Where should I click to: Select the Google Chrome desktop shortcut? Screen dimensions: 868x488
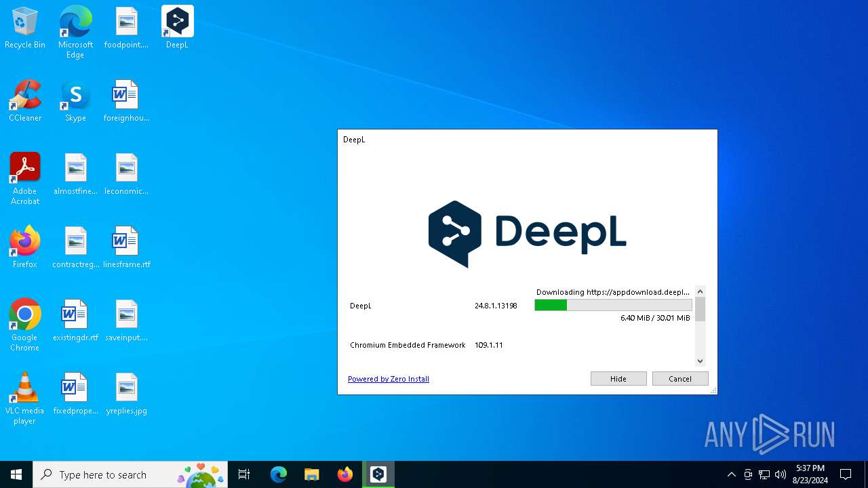click(x=25, y=325)
